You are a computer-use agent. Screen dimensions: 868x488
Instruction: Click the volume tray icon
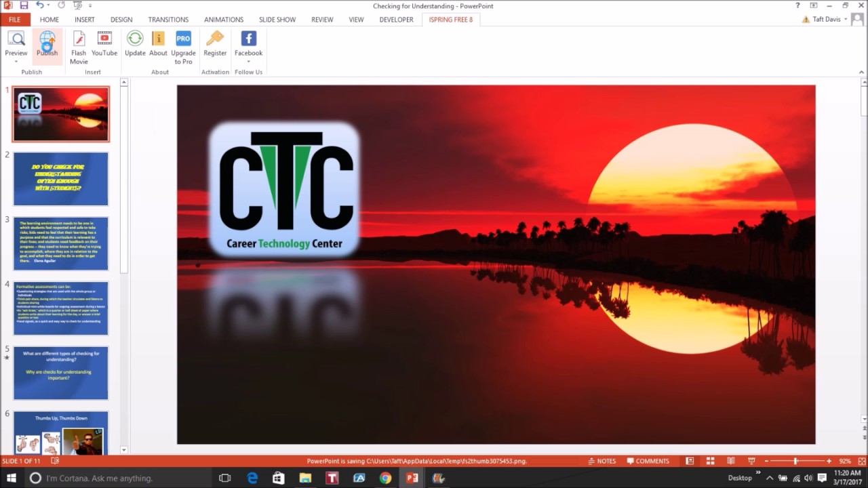[809, 478]
